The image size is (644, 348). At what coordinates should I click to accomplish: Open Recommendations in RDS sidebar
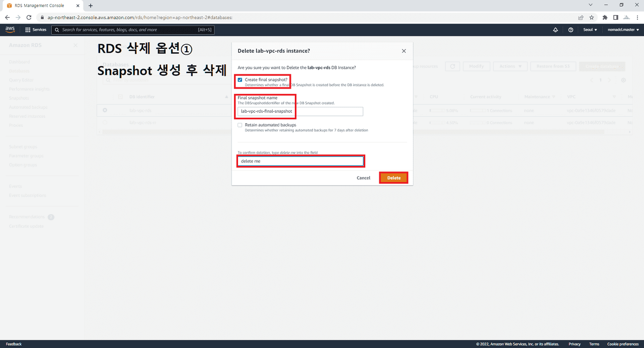[27, 217]
